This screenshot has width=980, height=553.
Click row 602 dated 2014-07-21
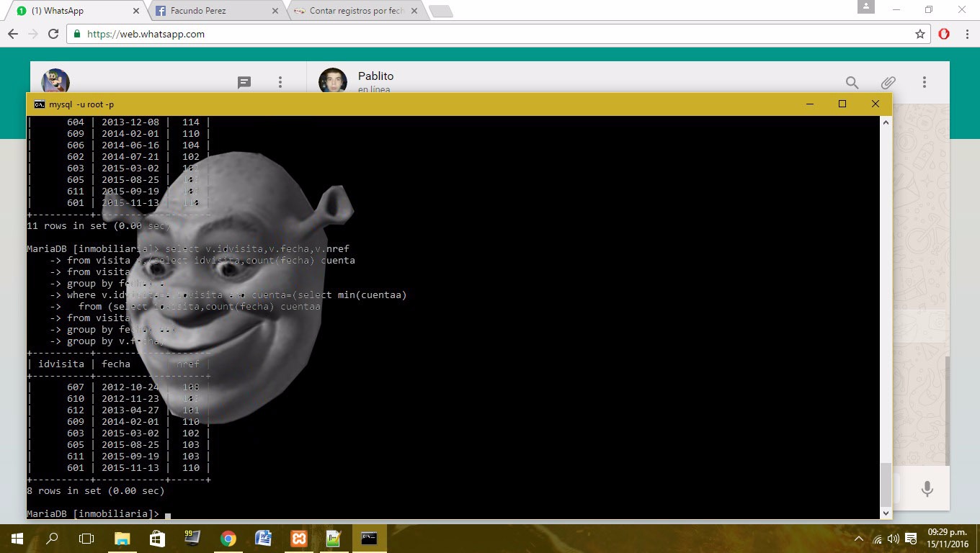coord(118,157)
